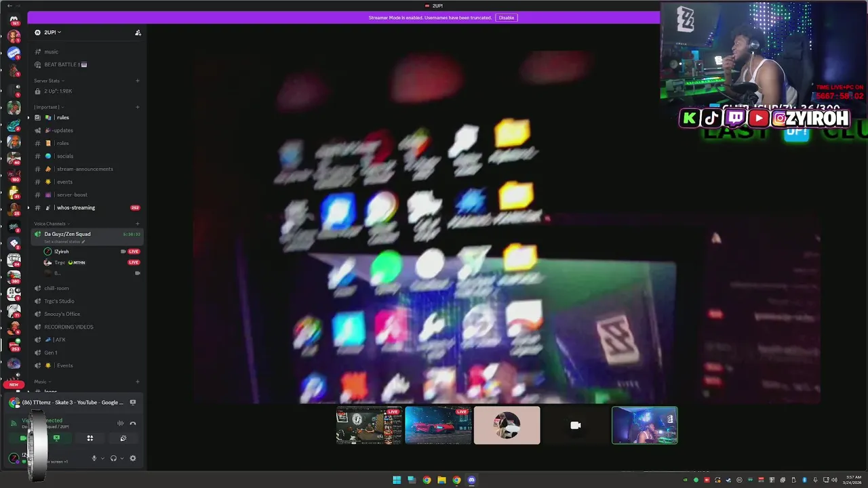
Task: Disconnect from voice with the hang-up icon
Action: click(133, 424)
